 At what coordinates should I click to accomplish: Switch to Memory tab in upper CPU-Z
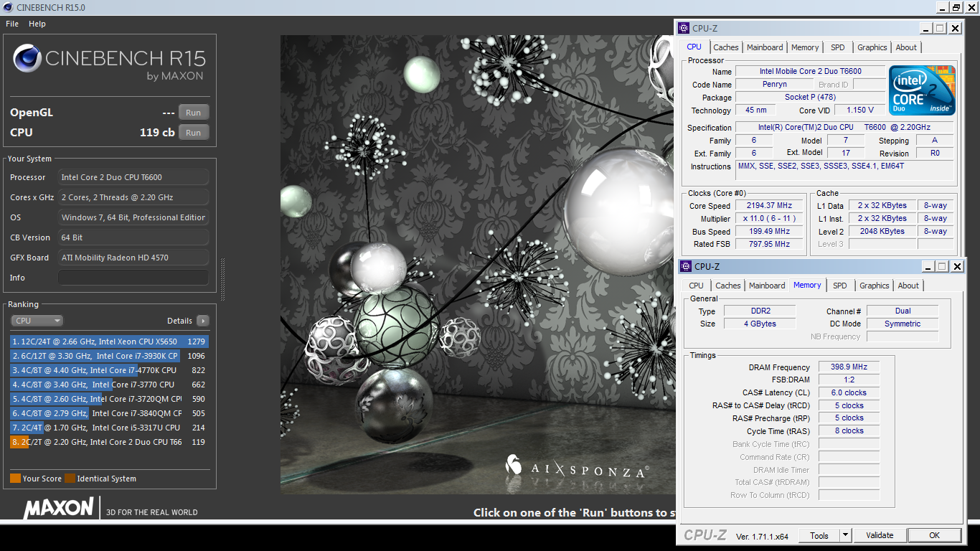(x=805, y=47)
